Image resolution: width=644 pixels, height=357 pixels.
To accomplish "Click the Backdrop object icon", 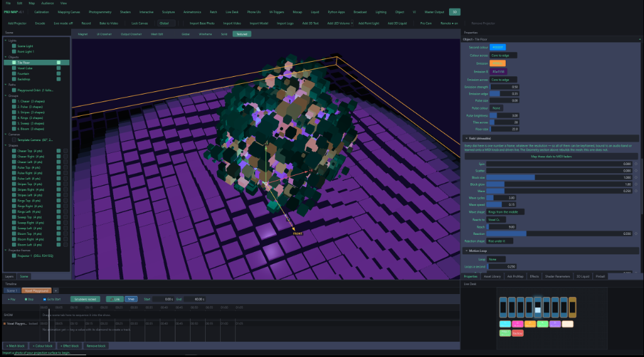I will (14, 79).
